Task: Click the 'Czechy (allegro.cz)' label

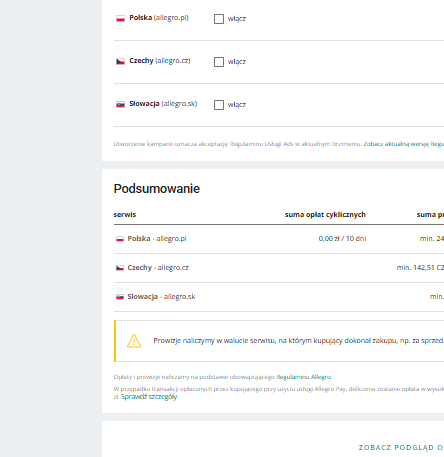Action: (x=160, y=61)
